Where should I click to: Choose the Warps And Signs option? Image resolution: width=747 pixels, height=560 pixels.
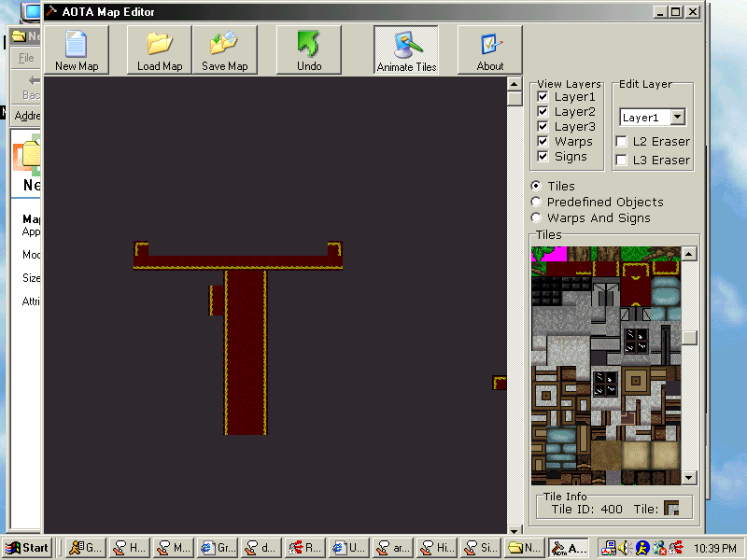click(536, 217)
